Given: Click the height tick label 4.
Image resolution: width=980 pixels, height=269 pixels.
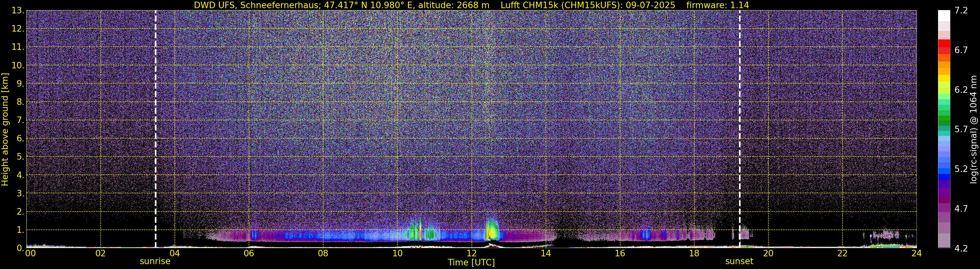Looking at the screenshot, I should click(20, 175).
